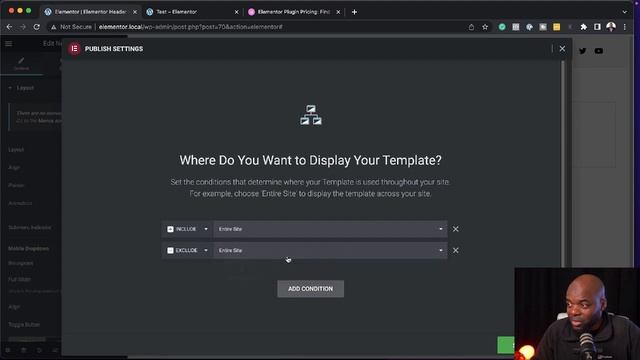Click the ADD CONDITION button

(310, 289)
